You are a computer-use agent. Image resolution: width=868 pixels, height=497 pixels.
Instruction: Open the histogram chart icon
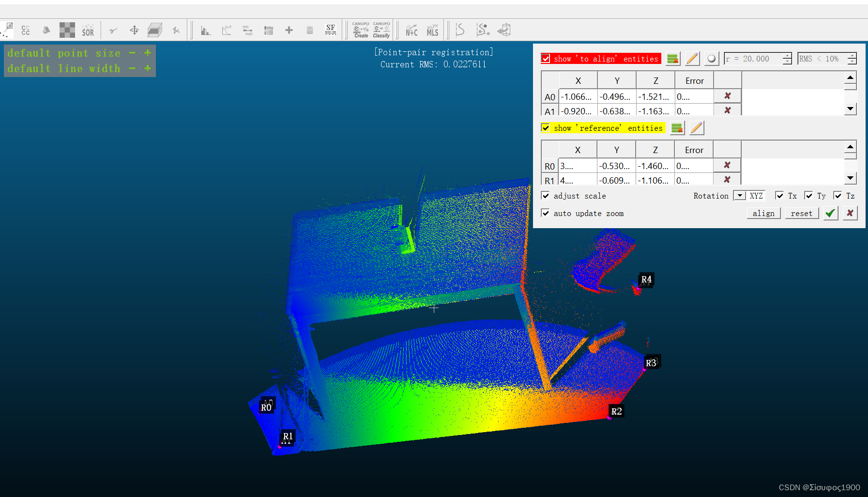point(206,31)
